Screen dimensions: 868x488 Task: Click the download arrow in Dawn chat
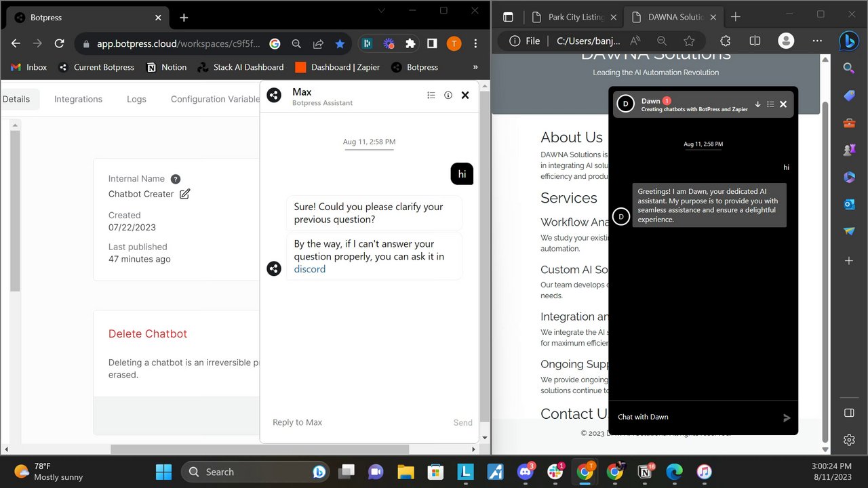(x=757, y=104)
